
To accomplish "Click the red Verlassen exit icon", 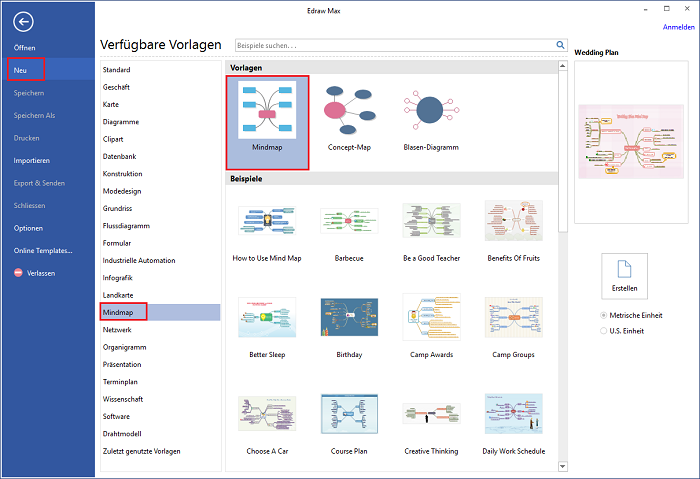I will [x=18, y=272].
